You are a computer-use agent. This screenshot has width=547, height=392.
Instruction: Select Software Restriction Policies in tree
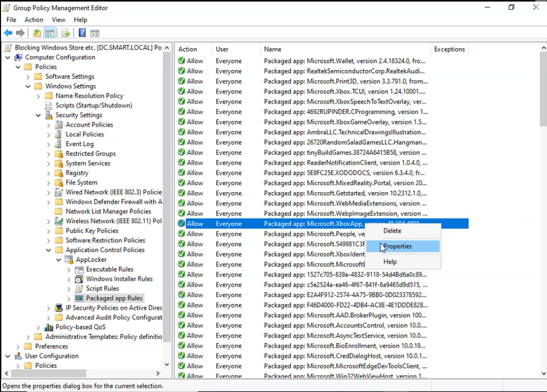(x=106, y=240)
